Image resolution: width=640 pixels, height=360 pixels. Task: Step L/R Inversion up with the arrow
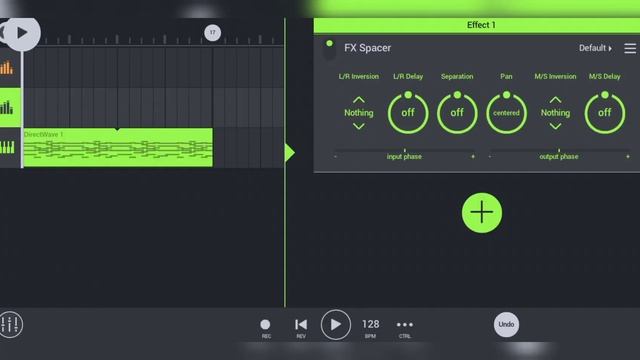point(359,100)
